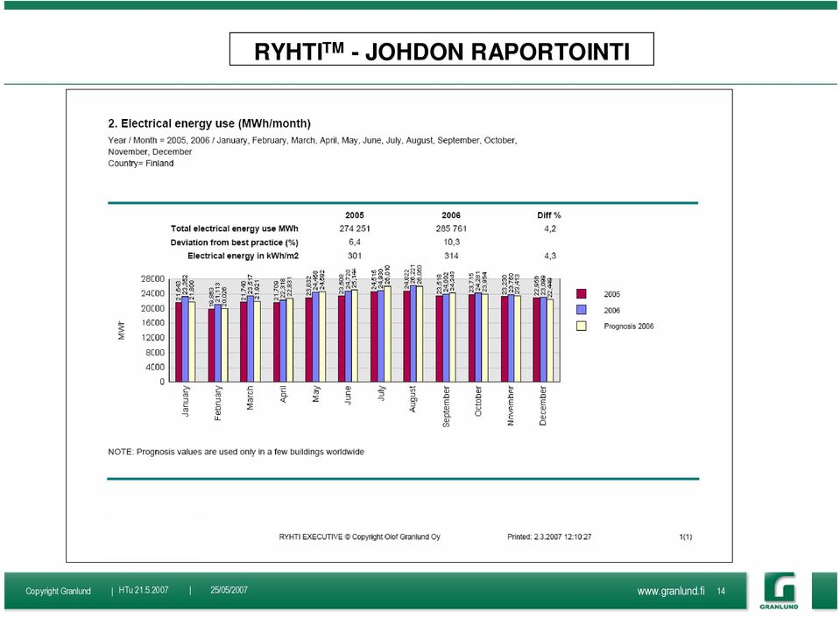The width and height of the screenshot is (840, 625).
Task: Click Diff % value 4,2
Action: (x=550, y=228)
